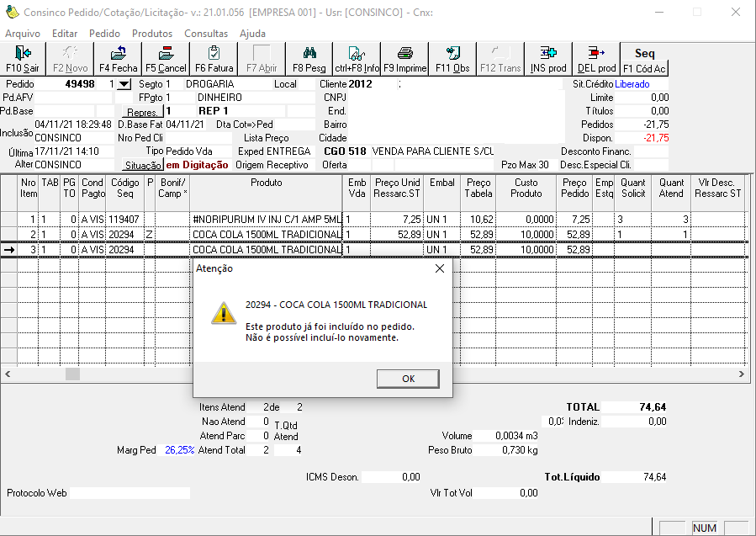
Task: Open the Pedido number dropdown arrow
Action: pos(124,84)
